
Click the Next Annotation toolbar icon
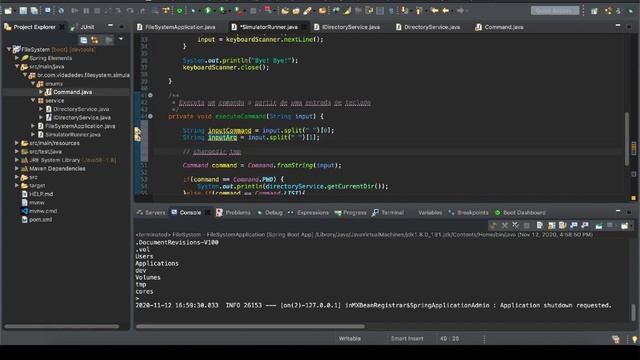(x=404, y=11)
